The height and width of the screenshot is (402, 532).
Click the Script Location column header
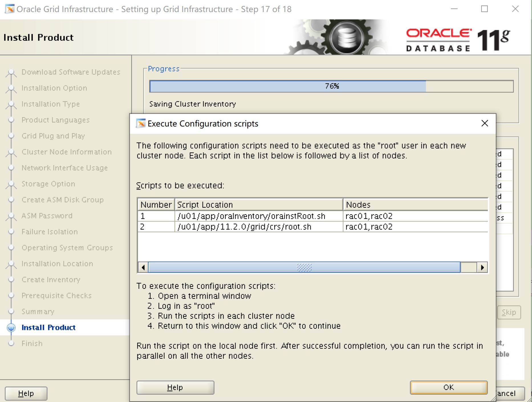click(259, 205)
